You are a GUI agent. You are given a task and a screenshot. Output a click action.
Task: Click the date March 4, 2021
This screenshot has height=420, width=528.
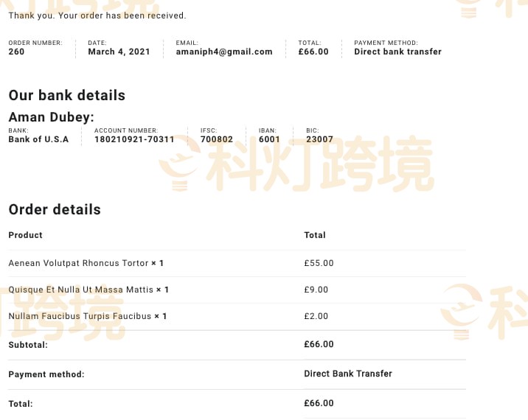tap(119, 52)
